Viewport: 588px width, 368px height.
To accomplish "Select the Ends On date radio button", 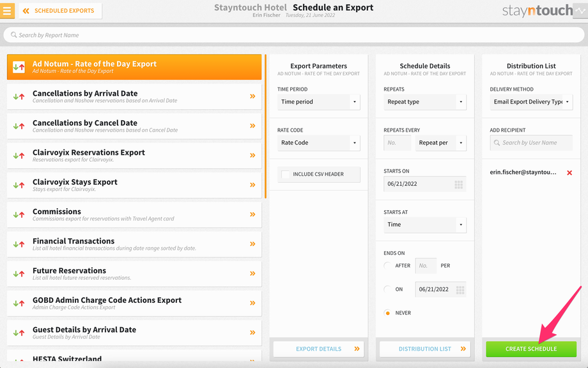I will 387,289.
